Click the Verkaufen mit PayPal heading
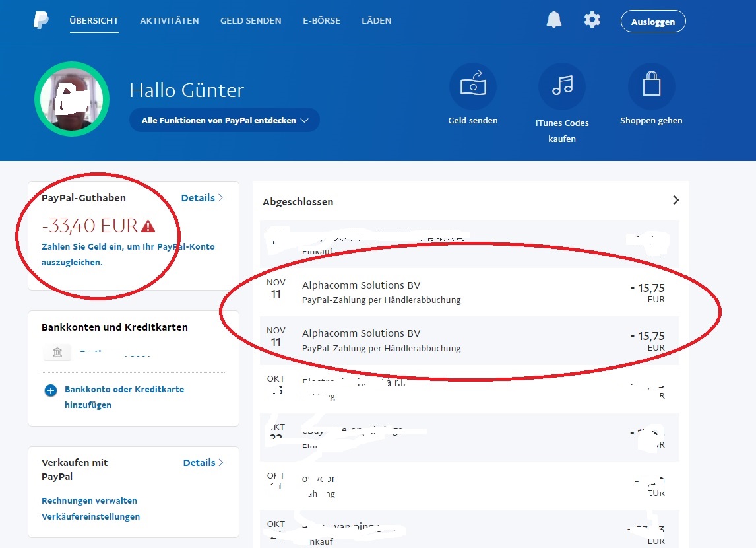756x548 pixels. point(75,469)
